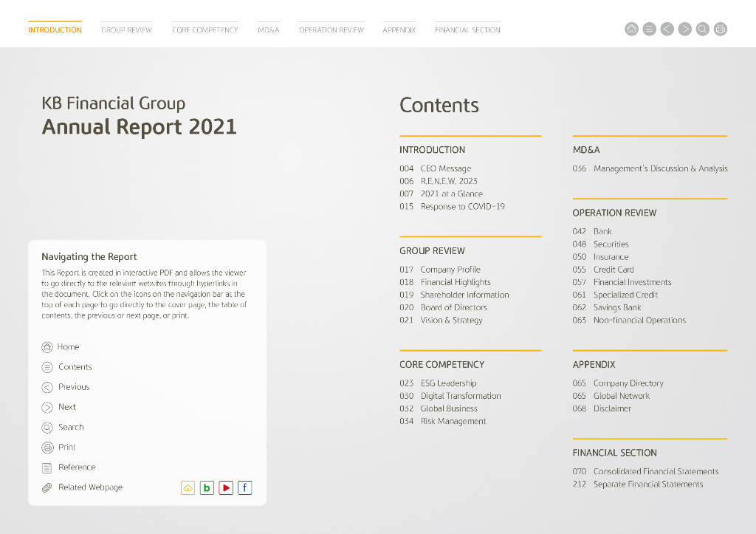Go to Company Directory entry

[618, 383]
